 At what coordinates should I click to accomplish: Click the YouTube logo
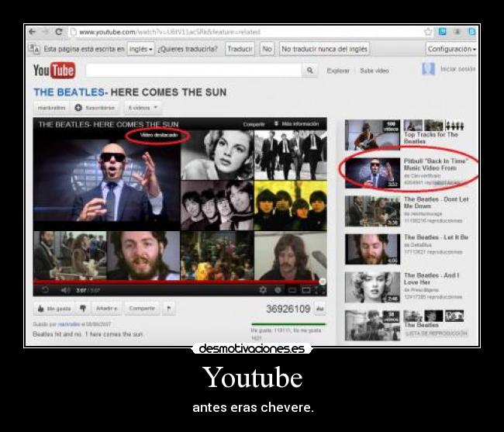point(54,70)
